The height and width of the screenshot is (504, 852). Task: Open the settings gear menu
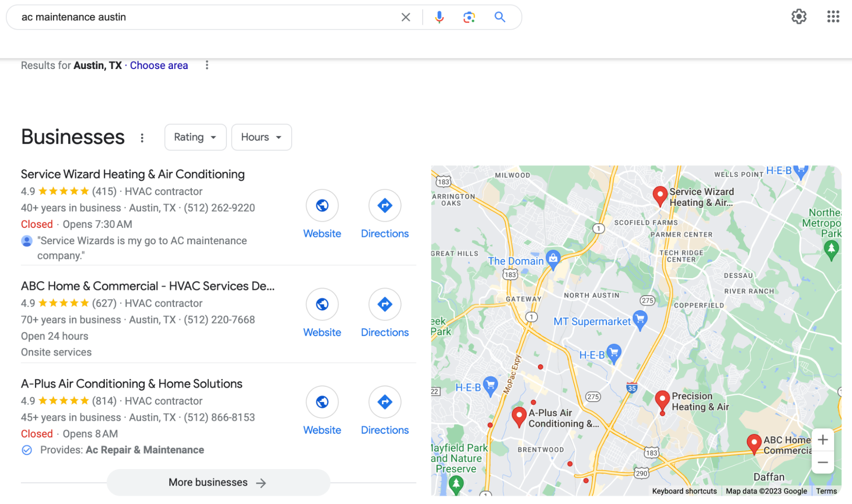799,17
